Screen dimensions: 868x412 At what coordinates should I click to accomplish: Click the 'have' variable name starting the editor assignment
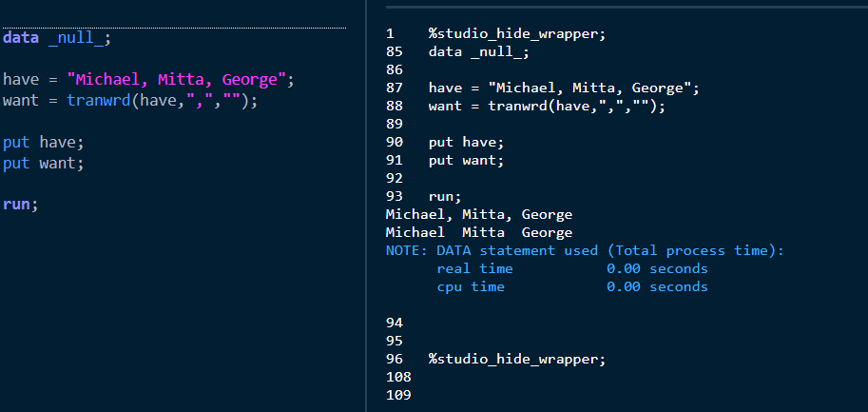click(20, 80)
